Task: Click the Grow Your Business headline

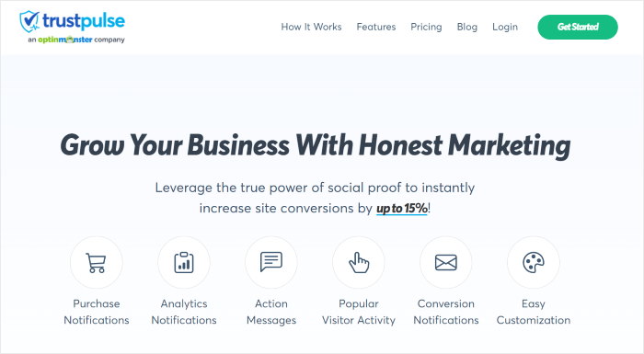Action: [x=316, y=146]
